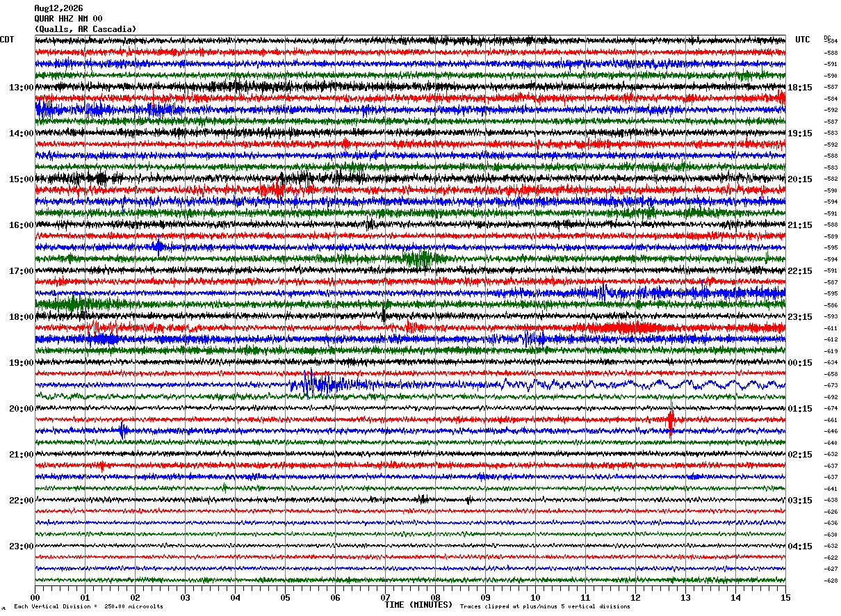This screenshot has width=841, height=616.
Task: Click the location label (Qualls, AR Cascadia)
Action: point(85,29)
